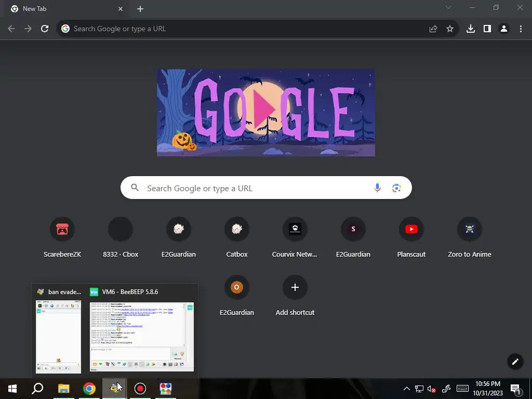Open the E2Guardian shortcut with S icon

(x=353, y=238)
